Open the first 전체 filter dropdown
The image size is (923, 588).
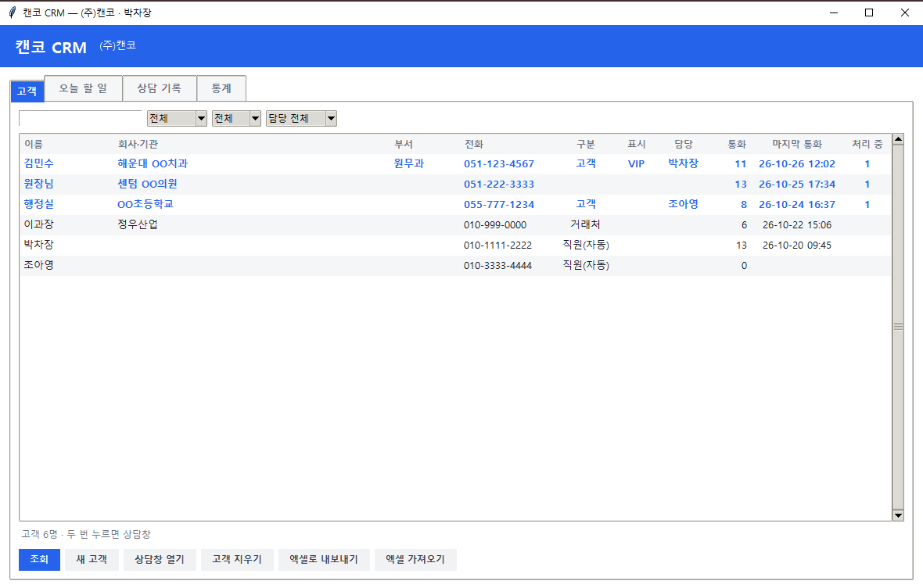pos(177,118)
